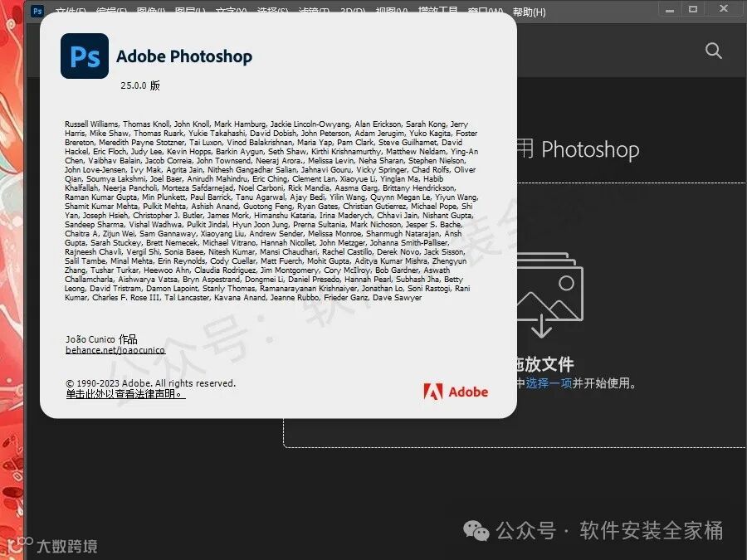Click the © 1990-2023 Adobe copyright line
Viewport: 747px width, 560px height.
pos(150,383)
